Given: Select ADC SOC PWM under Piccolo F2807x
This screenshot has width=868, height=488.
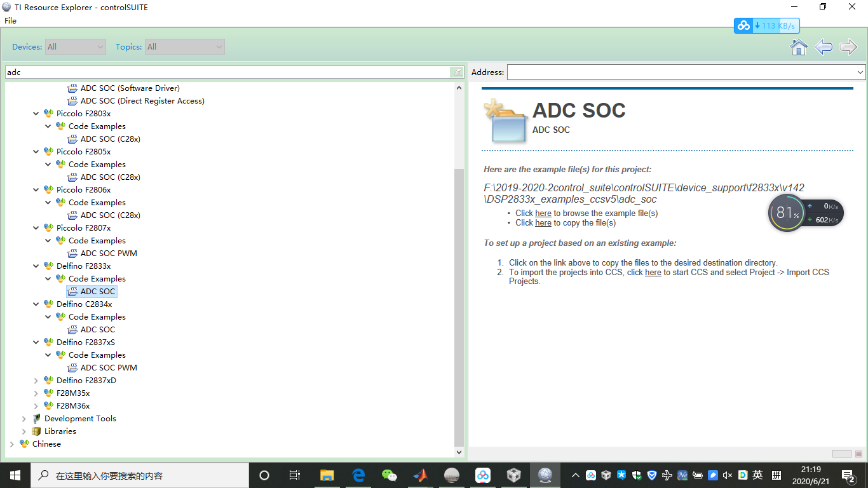Looking at the screenshot, I should click(x=109, y=254).
